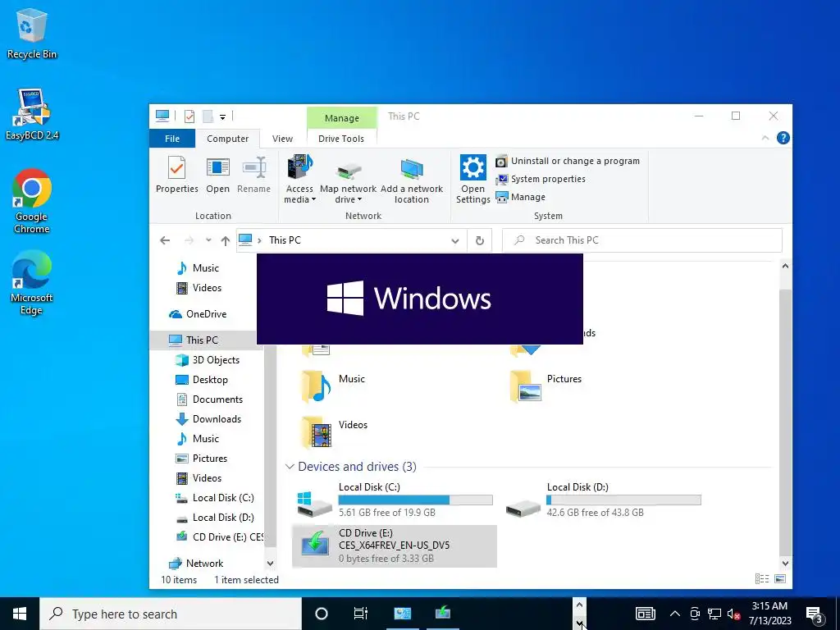This screenshot has width=840, height=630.
Task: Click the Type here to search box
Action: click(x=171, y=614)
